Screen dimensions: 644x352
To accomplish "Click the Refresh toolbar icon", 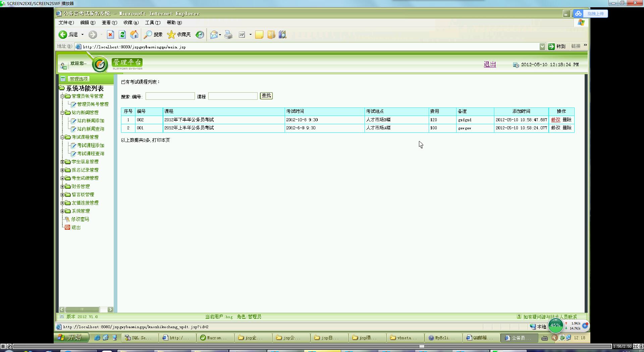I will point(122,35).
